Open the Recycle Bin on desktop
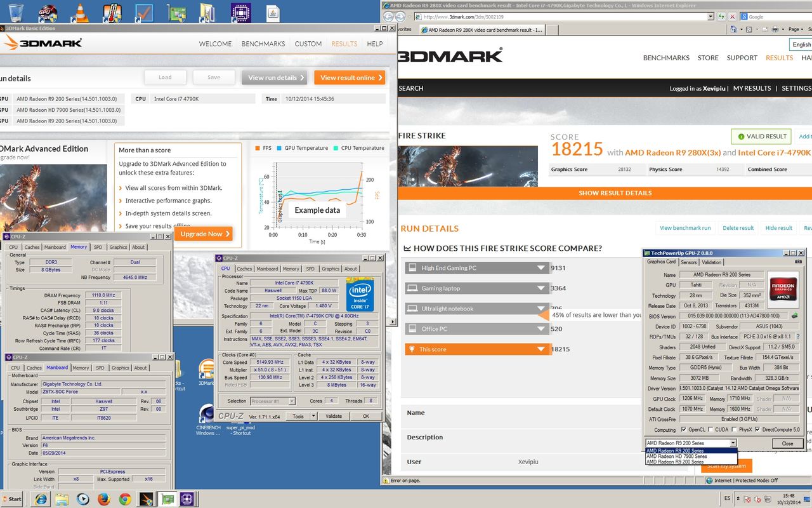Image resolution: width=812 pixels, height=508 pixels. 16,12
